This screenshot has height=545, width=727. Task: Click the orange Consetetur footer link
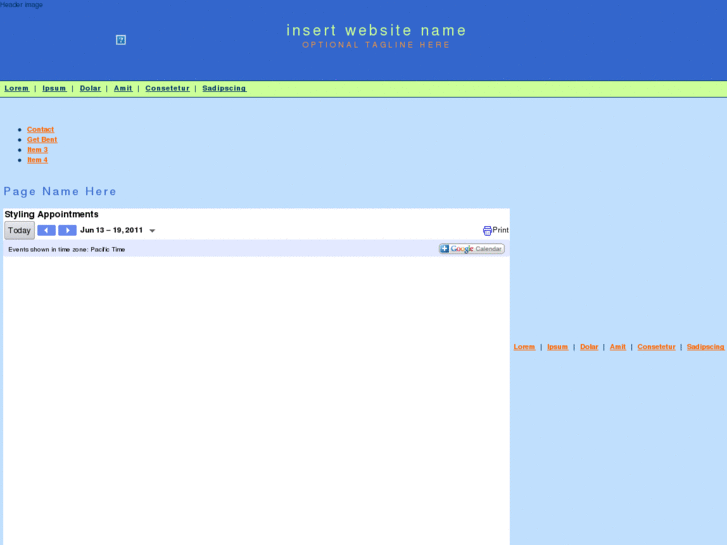point(657,347)
